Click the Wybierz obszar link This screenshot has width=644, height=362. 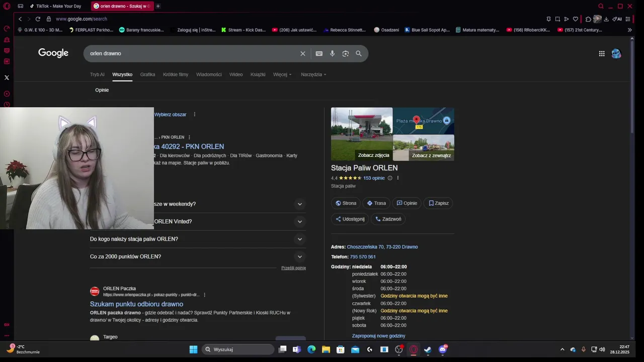coord(170,115)
